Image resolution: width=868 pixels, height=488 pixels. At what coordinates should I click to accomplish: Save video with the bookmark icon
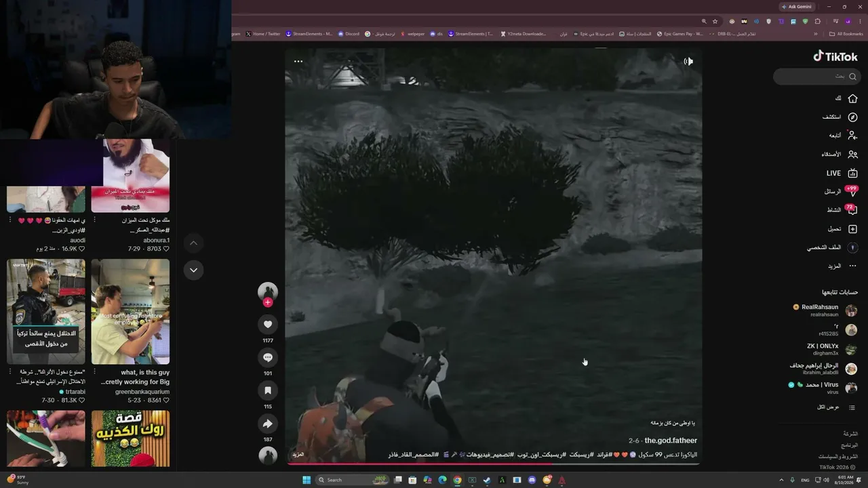pos(268,390)
